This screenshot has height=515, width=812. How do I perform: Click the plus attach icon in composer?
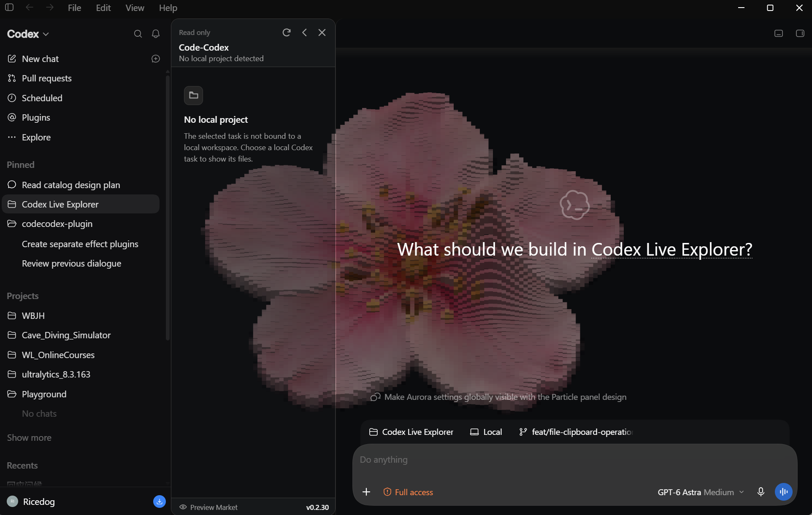(366, 492)
